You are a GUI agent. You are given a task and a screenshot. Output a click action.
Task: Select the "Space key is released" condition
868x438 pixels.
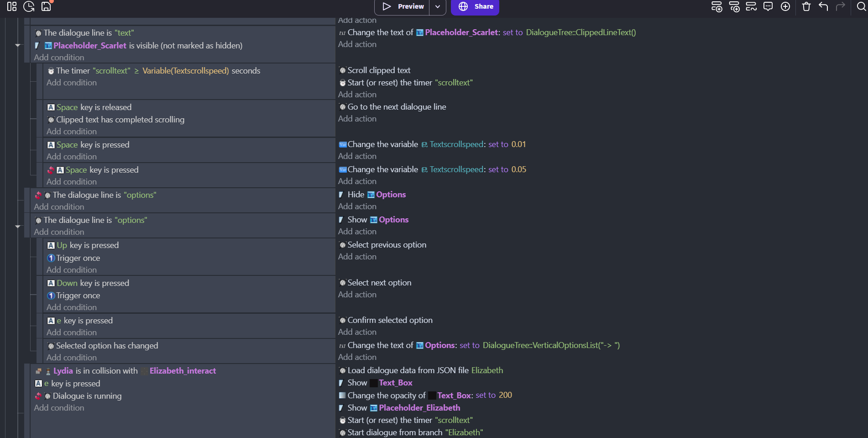(x=94, y=107)
